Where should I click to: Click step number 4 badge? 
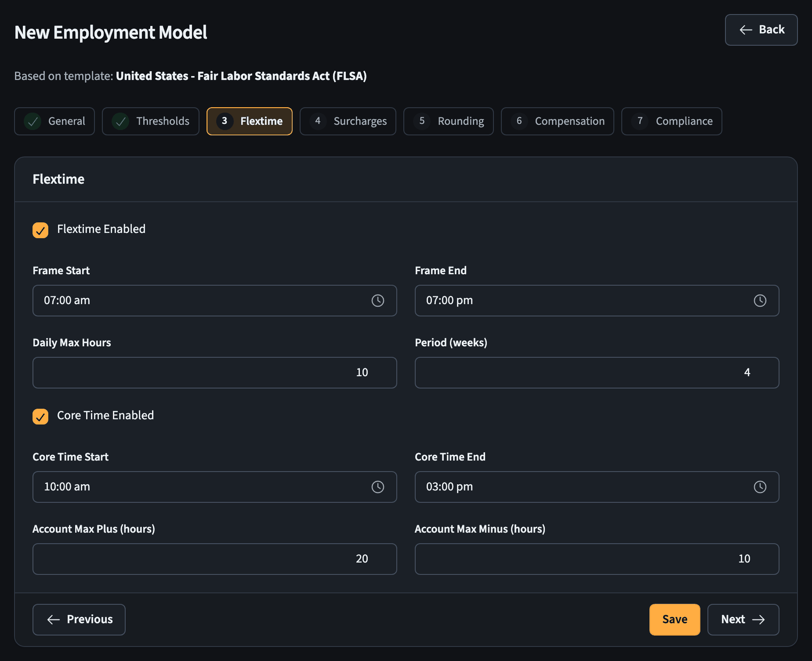click(318, 121)
